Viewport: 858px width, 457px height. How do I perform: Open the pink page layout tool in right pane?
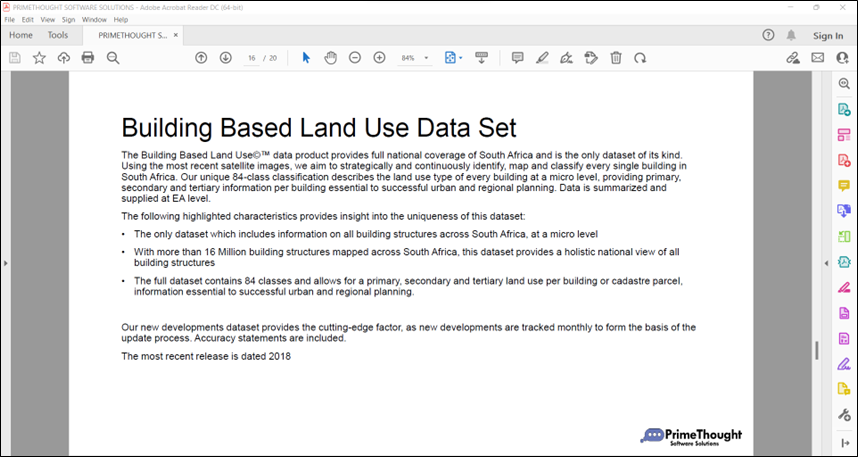844,135
